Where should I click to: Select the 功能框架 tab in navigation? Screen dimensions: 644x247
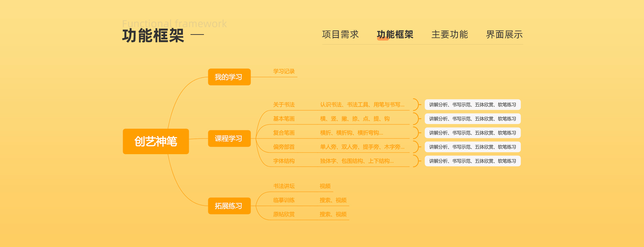(x=395, y=35)
